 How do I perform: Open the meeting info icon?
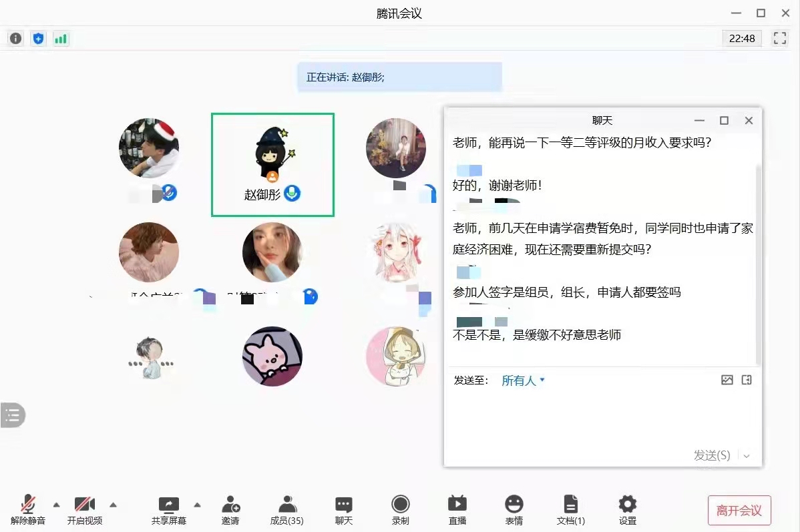15,39
